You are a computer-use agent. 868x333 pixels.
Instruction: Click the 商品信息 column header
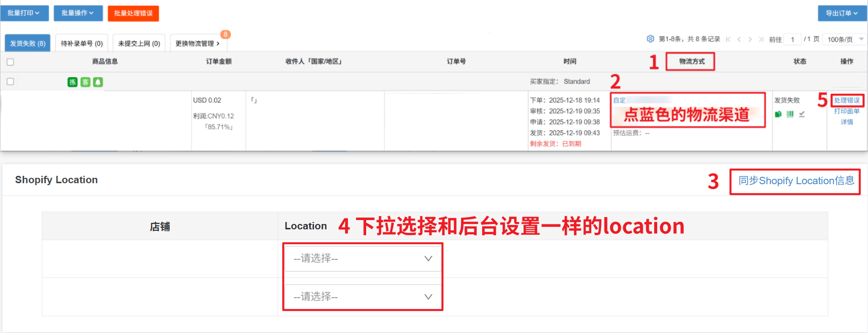[x=105, y=61]
